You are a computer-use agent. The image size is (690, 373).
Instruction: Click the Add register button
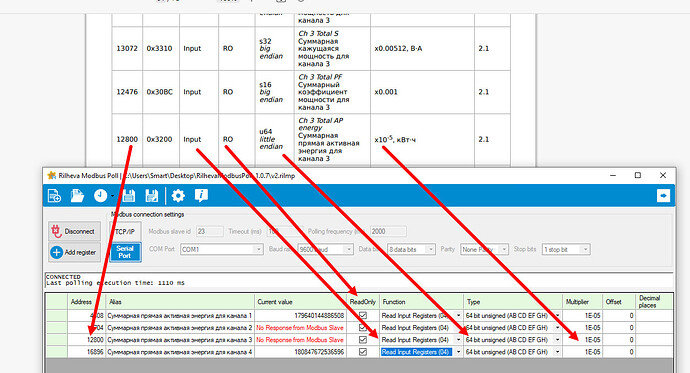(x=74, y=252)
